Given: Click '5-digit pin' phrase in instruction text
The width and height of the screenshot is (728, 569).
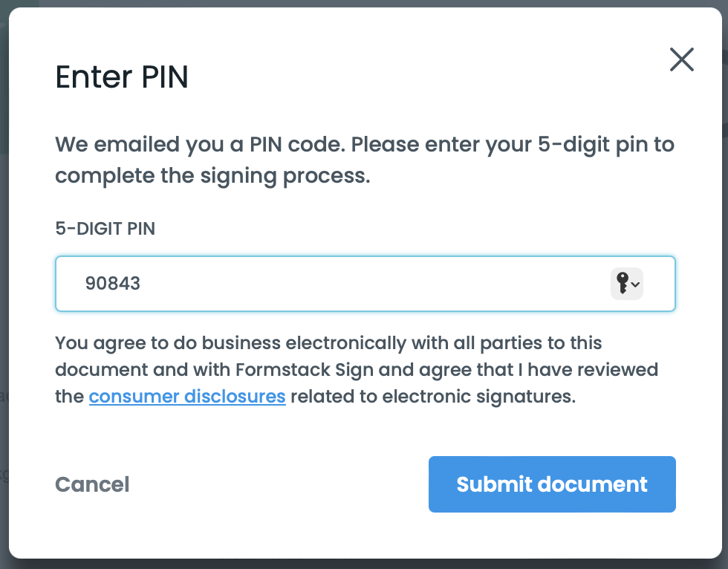Looking at the screenshot, I should coord(582,143).
